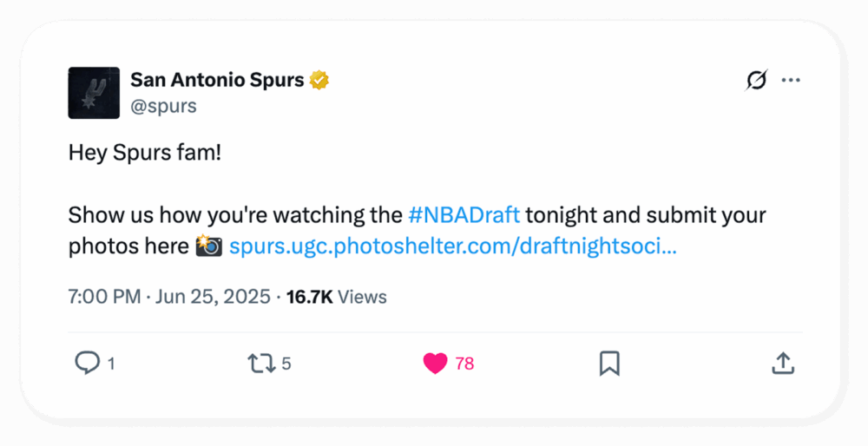This screenshot has height=446, width=868.
Task: Click the "Hey Spurs fam!" tweet text
Action: tap(145, 153)
